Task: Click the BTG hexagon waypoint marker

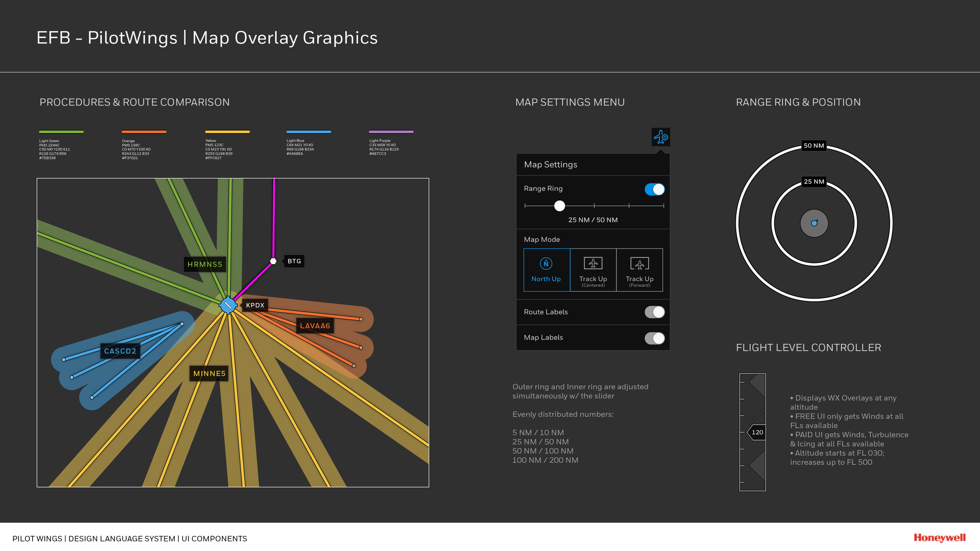Action: click(x=273, y=261)
